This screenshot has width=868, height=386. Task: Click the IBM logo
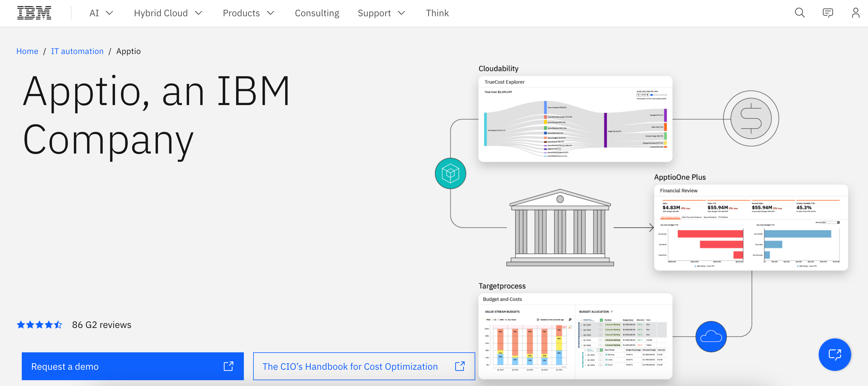[x=34, y=13]
